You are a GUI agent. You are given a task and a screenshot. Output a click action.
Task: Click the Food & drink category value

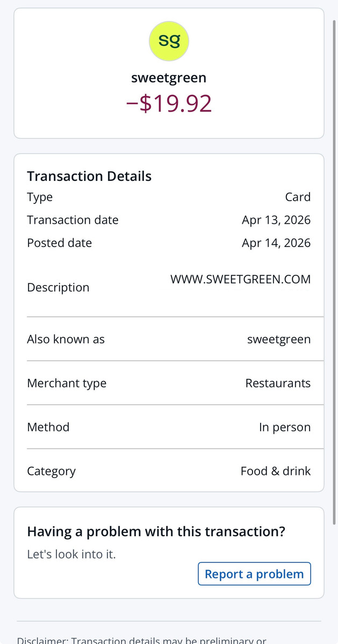[x=275, y=471]
